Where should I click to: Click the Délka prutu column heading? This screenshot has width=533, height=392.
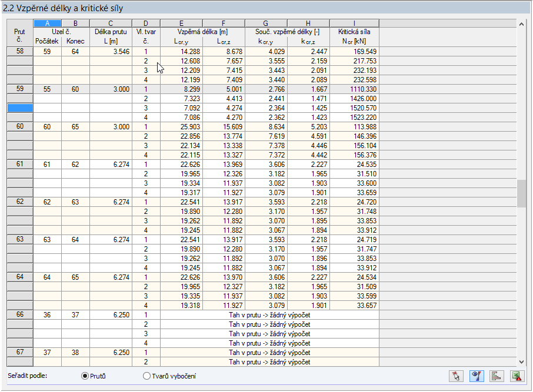coord(111,32)
